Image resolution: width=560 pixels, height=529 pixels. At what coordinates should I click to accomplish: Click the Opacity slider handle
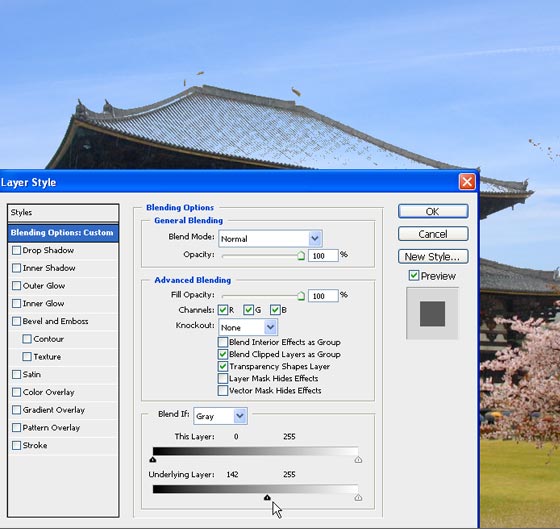(x=301, y=255)
